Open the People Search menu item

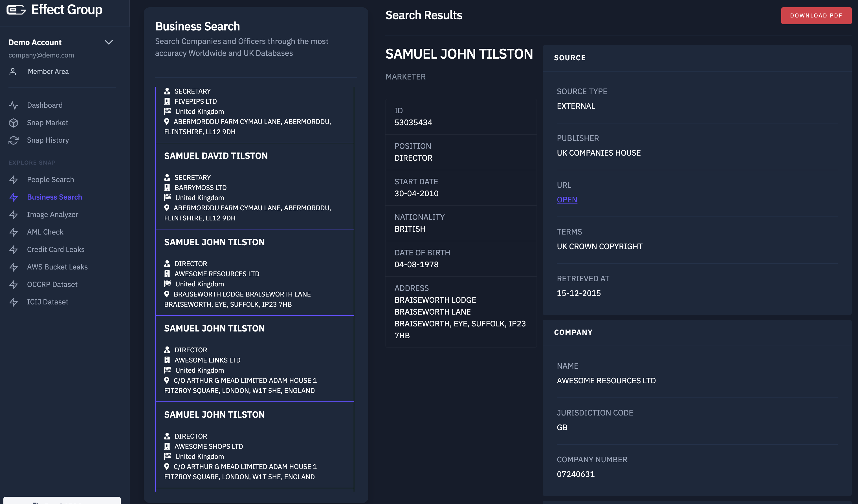[50, 180]
